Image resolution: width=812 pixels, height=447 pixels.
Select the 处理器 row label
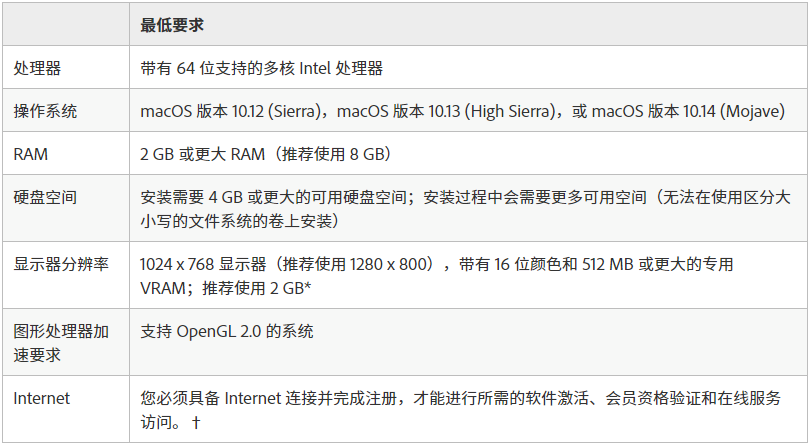(x=37, y=68)
